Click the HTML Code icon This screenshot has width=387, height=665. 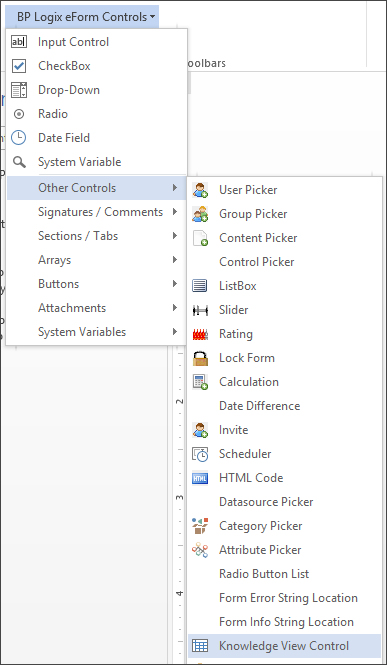[200, 478]
